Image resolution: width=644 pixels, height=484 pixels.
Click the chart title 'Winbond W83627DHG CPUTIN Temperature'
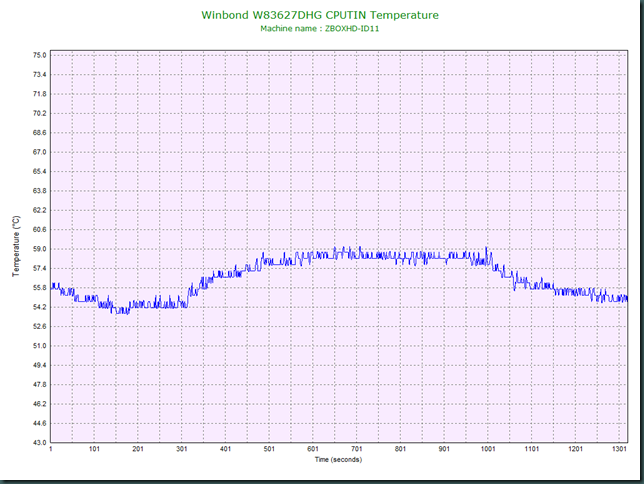320,15
